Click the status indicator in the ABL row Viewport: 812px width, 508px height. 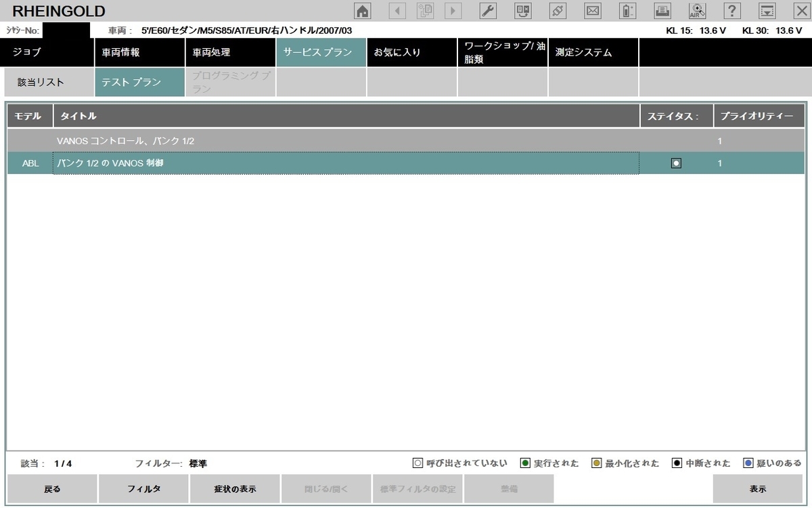pos(676,163)
